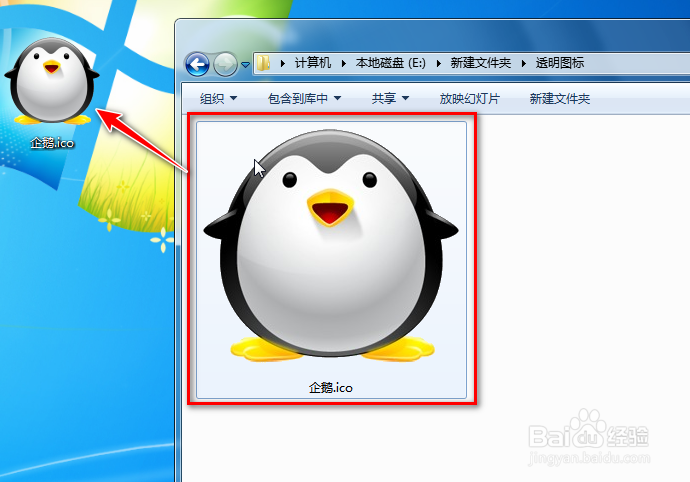Expand the arrow after 本地磁盘 (E:)

[x=438, y=63]
